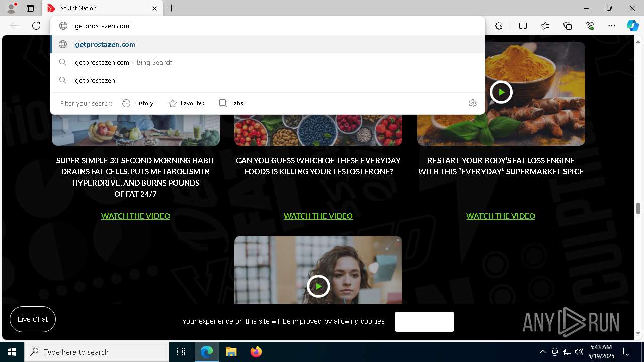Choose the getprostazen search suggestion

click(x=267, y=80)
